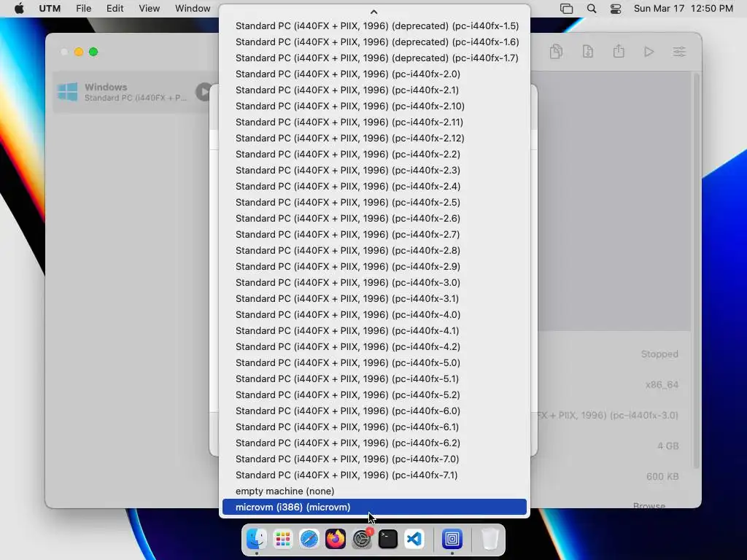Pick the pc-i440fx-2.6 entry
This screenshot has width=747, height=560.
(374, 218)
